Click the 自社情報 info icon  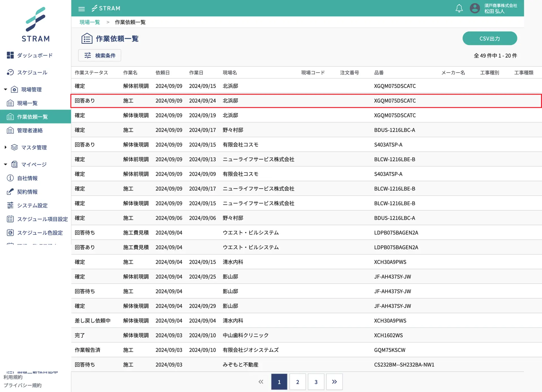pyautogui.click(x=10, y=178)
